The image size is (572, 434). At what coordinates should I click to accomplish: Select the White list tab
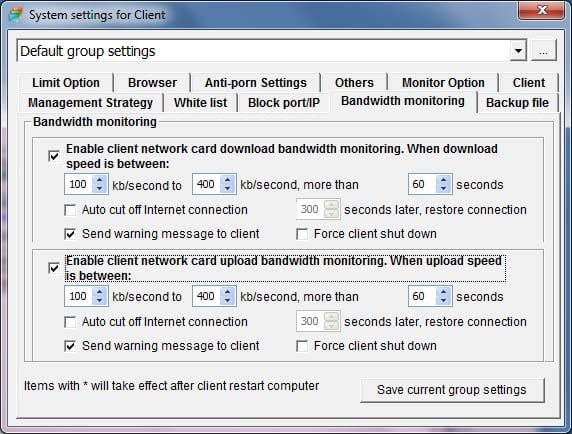(x=200, y=103)
